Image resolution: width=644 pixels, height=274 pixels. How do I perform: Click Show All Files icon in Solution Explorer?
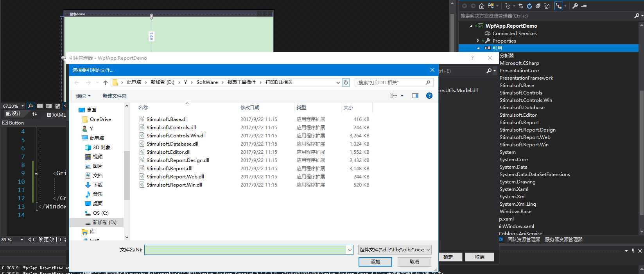coord(547,6)
